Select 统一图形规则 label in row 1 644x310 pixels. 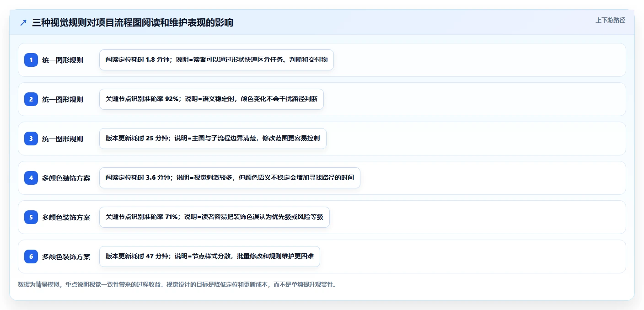pyautogui.click(x=63, y=60)
